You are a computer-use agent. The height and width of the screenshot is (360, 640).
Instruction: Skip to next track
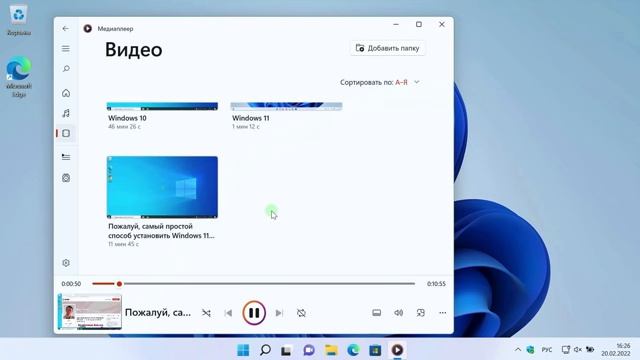(279, 313)
